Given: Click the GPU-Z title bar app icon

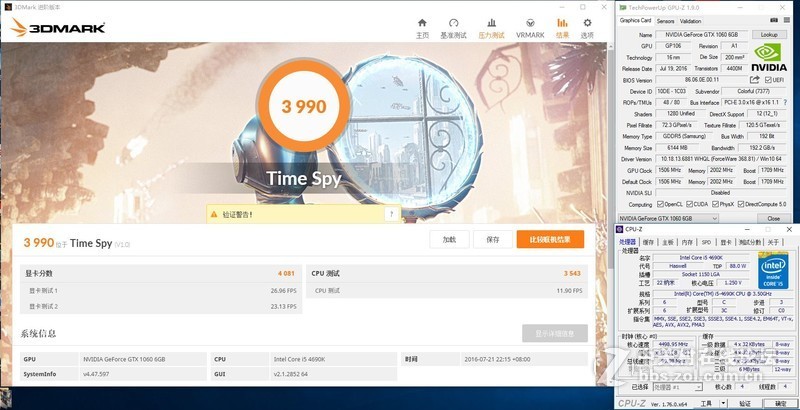Looking at the screenshot, I should (x=621, y=8).
